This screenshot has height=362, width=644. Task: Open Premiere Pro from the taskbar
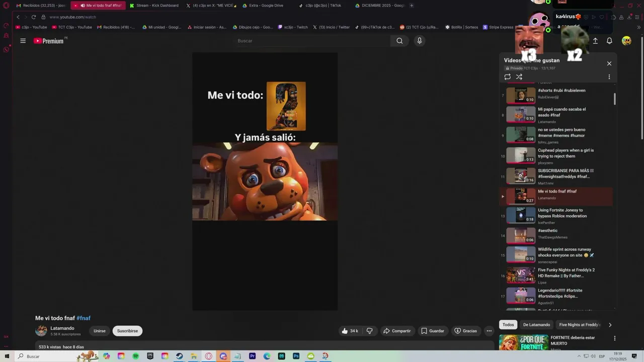(x=252, y=356)
